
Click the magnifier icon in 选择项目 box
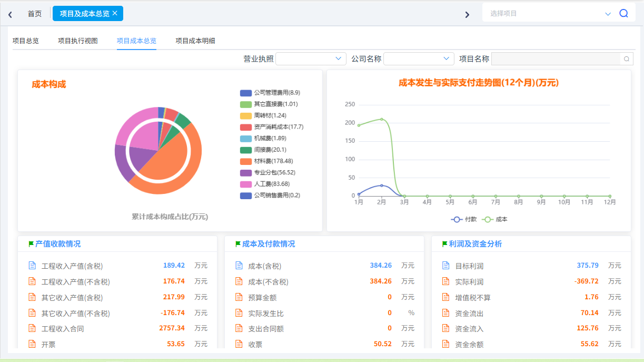tap(622, 13)
